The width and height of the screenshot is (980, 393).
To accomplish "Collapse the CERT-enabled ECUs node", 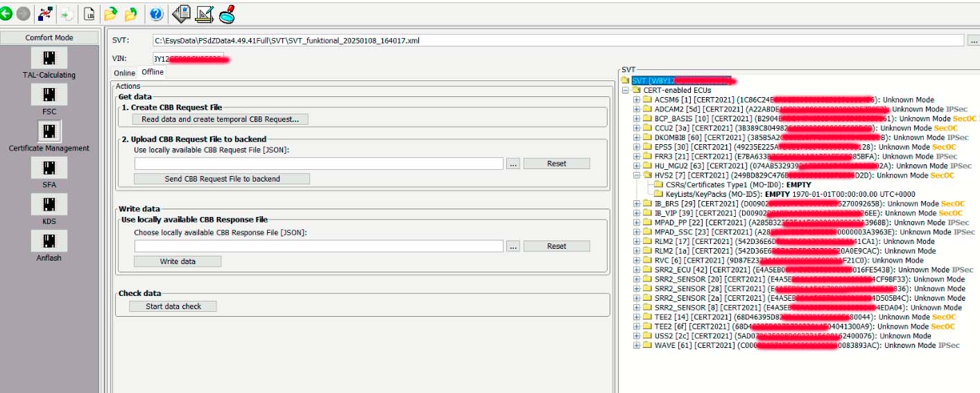I will coord(626,90).
